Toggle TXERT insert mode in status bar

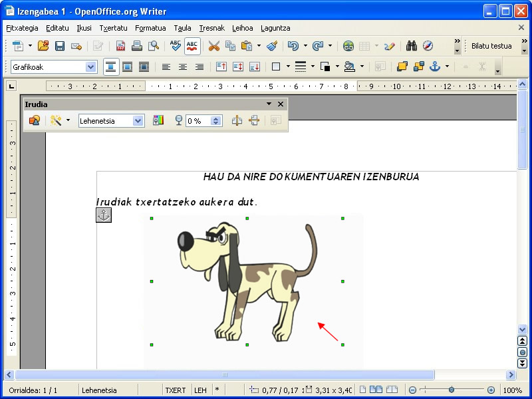tap(176, 390)
